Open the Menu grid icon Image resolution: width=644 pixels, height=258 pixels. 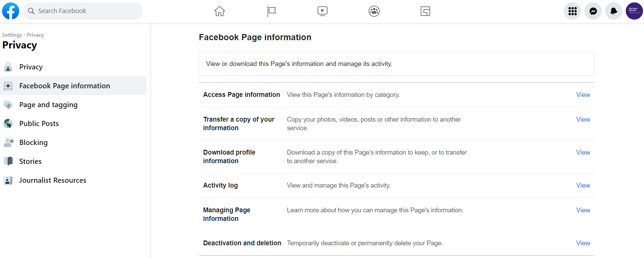572,11
